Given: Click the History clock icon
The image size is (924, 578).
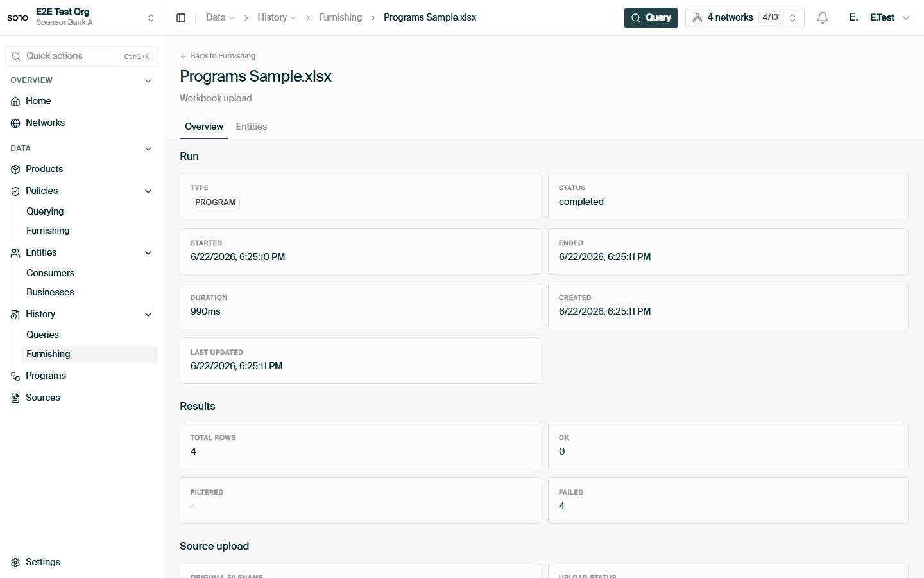Looking at the screenshot, I should (x=15, y=314).
